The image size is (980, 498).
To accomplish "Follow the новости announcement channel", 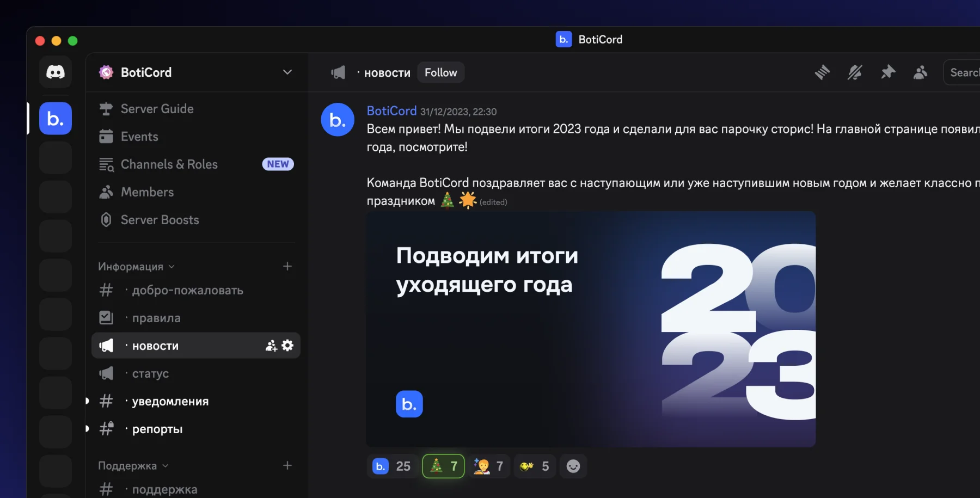I will pos(441,72).
